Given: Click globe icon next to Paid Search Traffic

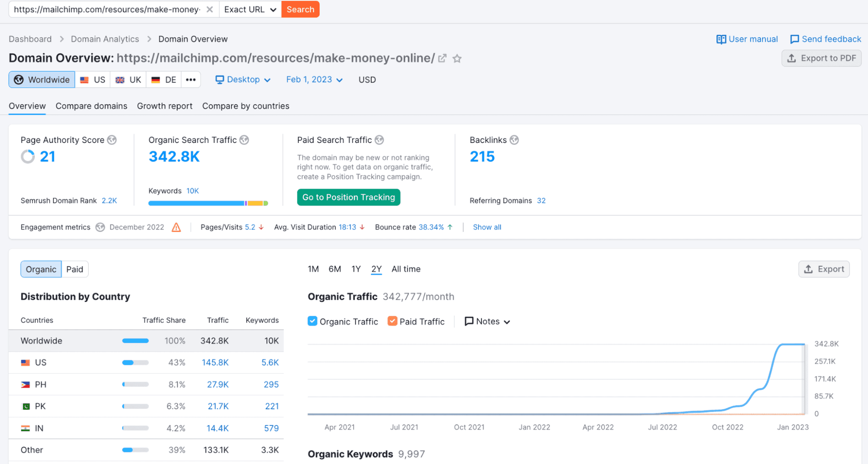Looking at the screenshot, I should 379,140.
